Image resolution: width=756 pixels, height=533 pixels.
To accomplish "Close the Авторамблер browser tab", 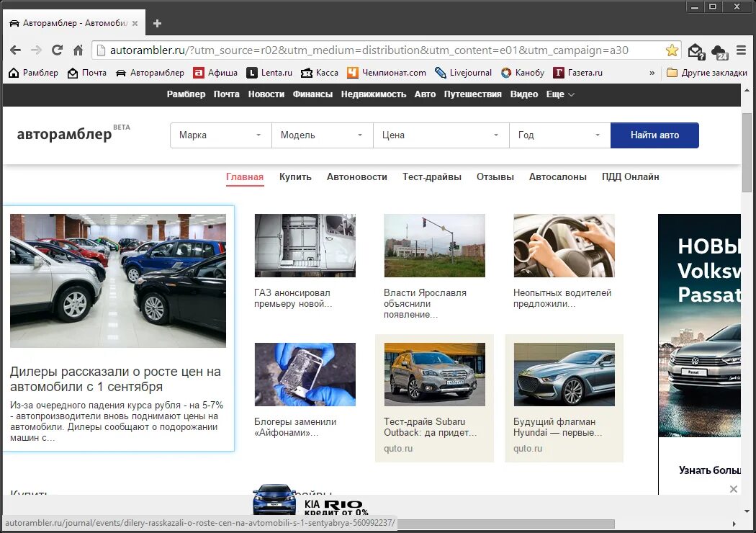I will [135, 23].
